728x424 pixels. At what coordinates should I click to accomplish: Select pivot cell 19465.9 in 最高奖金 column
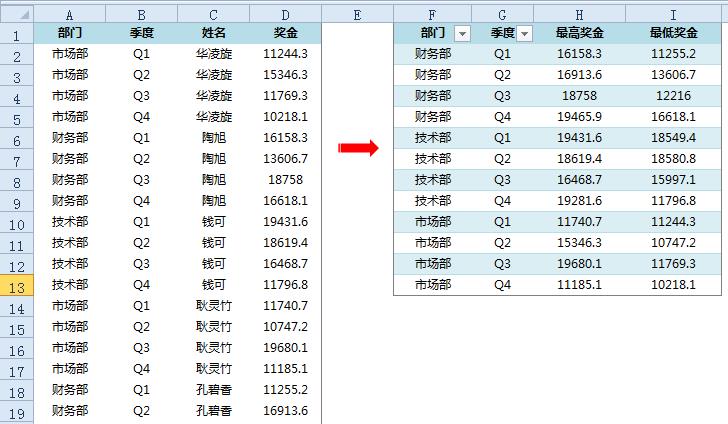click(579, 117)
